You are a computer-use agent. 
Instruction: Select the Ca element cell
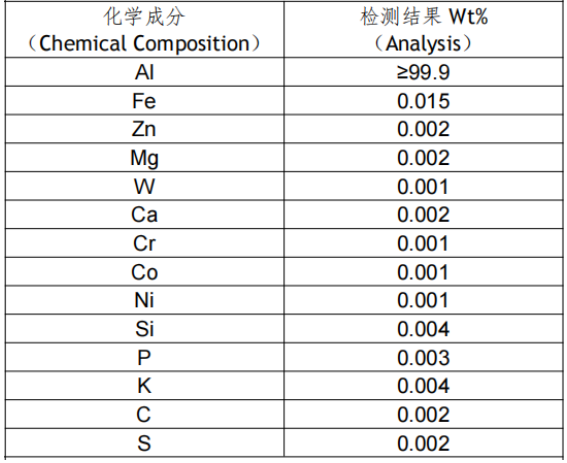(x=145, y=214)
